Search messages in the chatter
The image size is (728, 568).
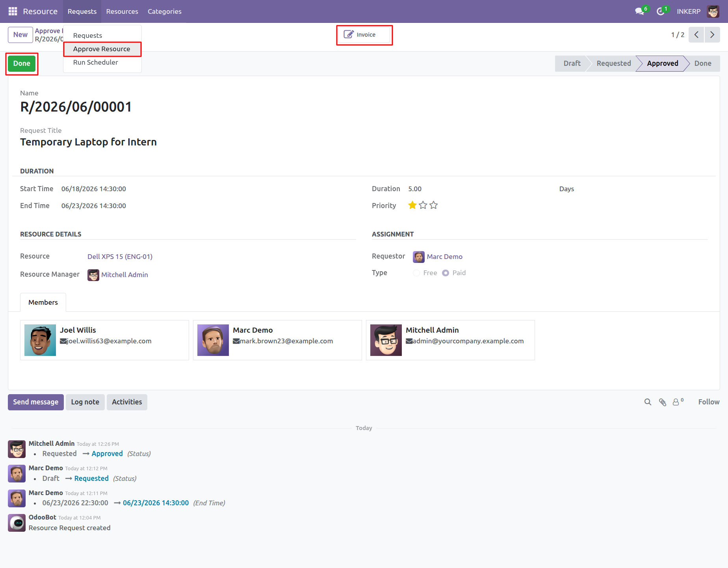[x=648, y=402]
